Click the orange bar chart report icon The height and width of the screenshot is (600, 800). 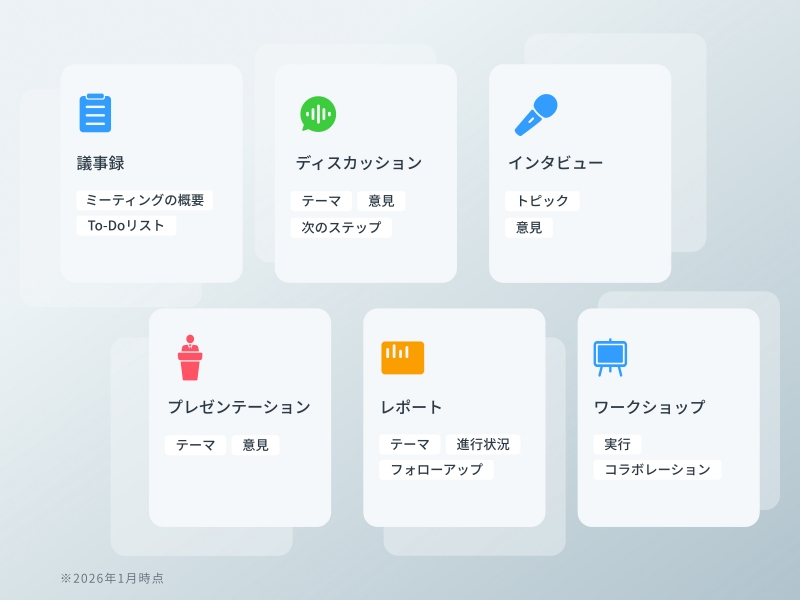click(x=402, y=357)
